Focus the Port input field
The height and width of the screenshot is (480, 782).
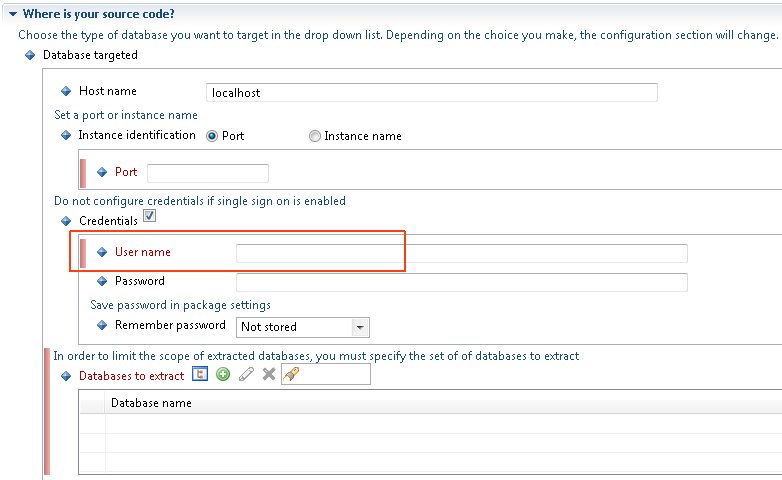click(x=208, y=173)
